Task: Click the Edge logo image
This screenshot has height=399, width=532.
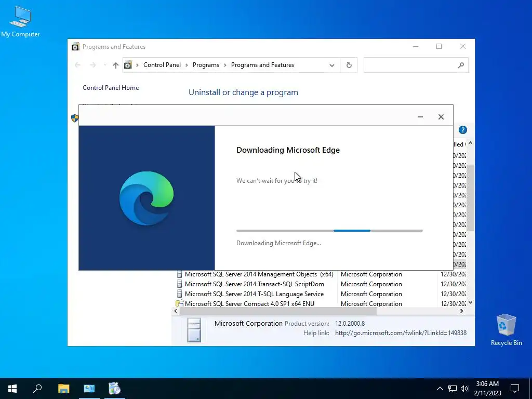Action: pyautogui.click(x=147, y=198)
